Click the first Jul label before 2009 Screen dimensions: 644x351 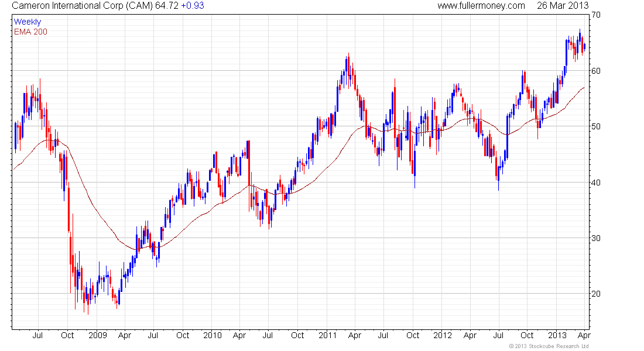pos(37,335)
